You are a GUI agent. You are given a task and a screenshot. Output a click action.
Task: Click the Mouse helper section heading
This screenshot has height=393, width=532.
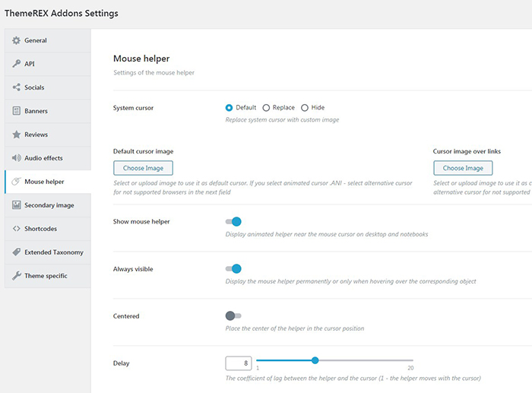tap(141, 59)
